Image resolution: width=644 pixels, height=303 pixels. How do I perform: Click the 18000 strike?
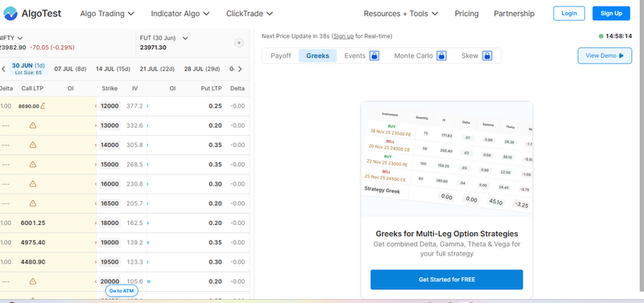[x=109, y=223]
